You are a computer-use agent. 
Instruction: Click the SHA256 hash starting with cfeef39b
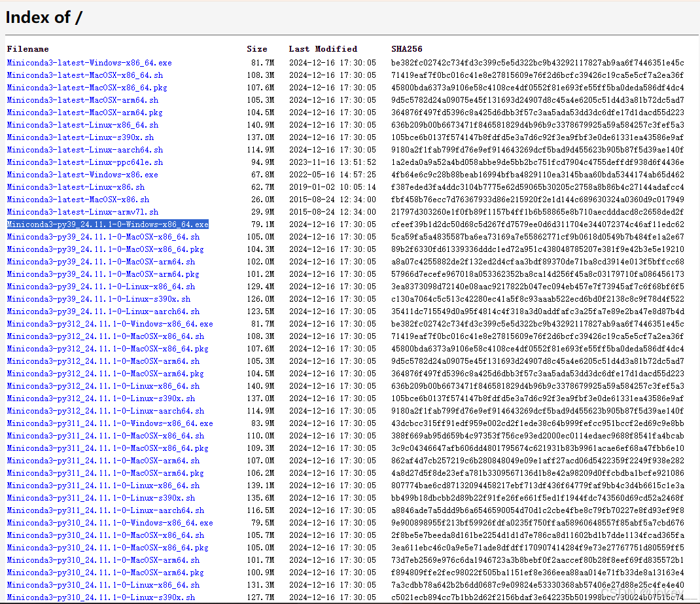click(538, 224)
